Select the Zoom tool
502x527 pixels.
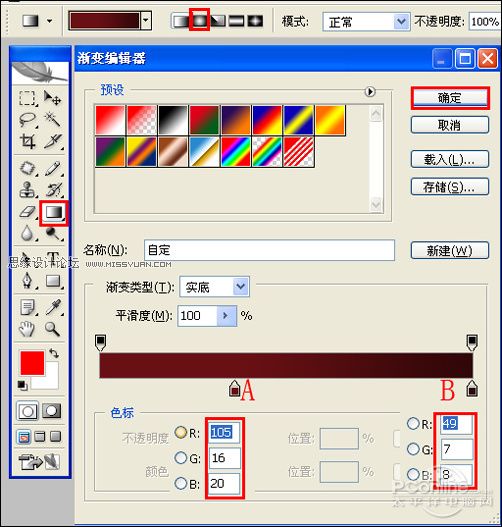point(52,329)
